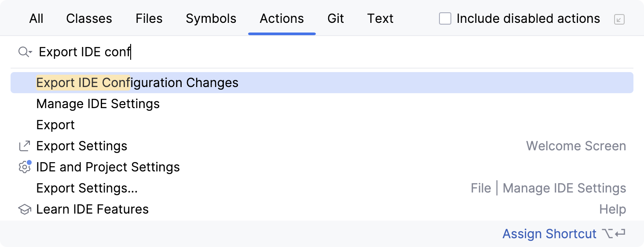Click the gear icon beside IDE and Project Settings
Screen dimensions: 644x247
click(x=25, y=167)
